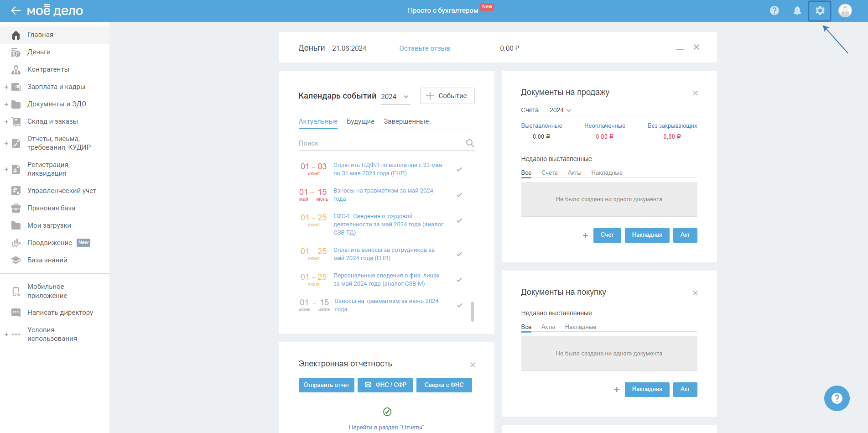The height and width of the screenshot is (433, 868).
Task: Select Акты tab in Документы на продажу
Action: [x=574, y=173]
